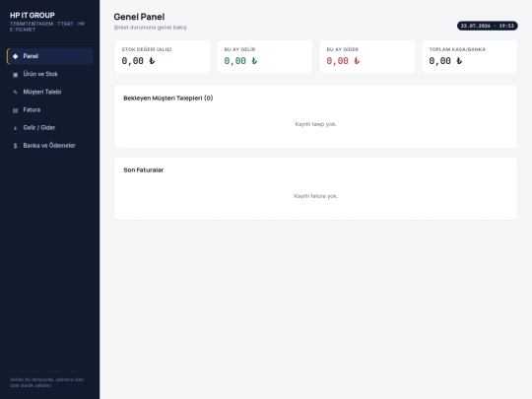Click the Toplam Kasa/Banka card
The image size is (532, 399).
(470, 57)
